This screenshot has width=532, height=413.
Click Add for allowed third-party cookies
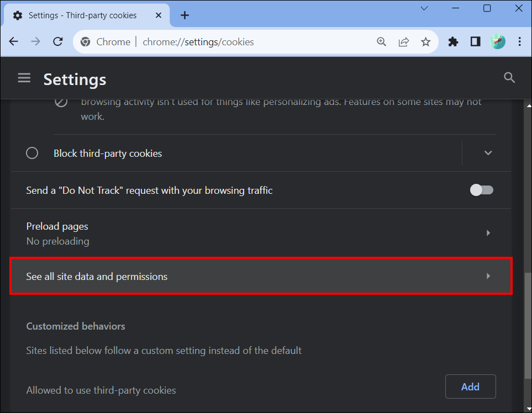(x=470, y=386)
